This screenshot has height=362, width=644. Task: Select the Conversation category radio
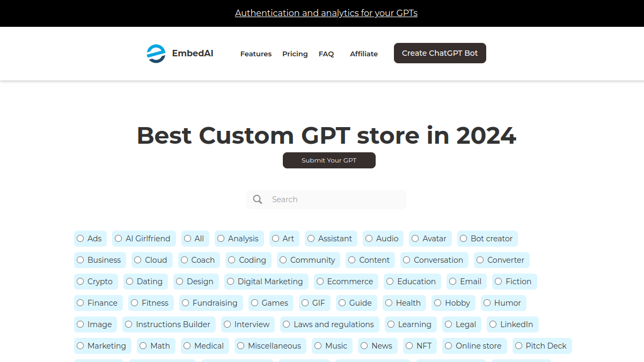pyautogui.click(x=407, y=260)
